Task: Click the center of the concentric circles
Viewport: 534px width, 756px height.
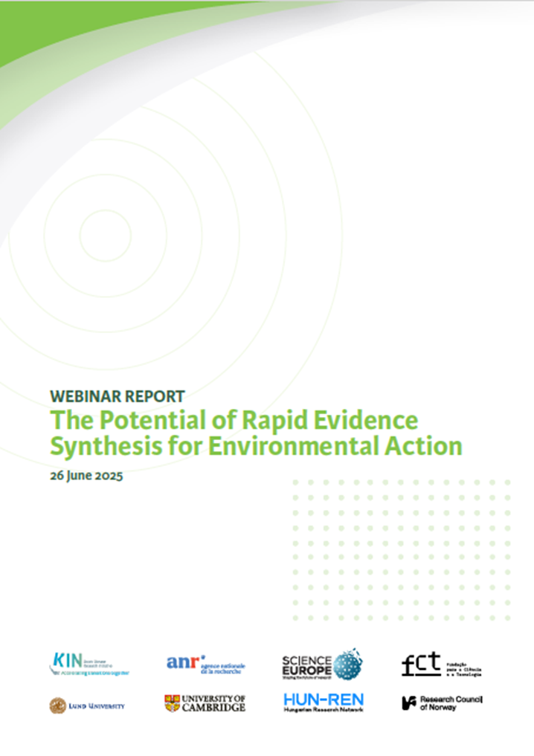Action: pyautogui.click(x=105, y=236)
